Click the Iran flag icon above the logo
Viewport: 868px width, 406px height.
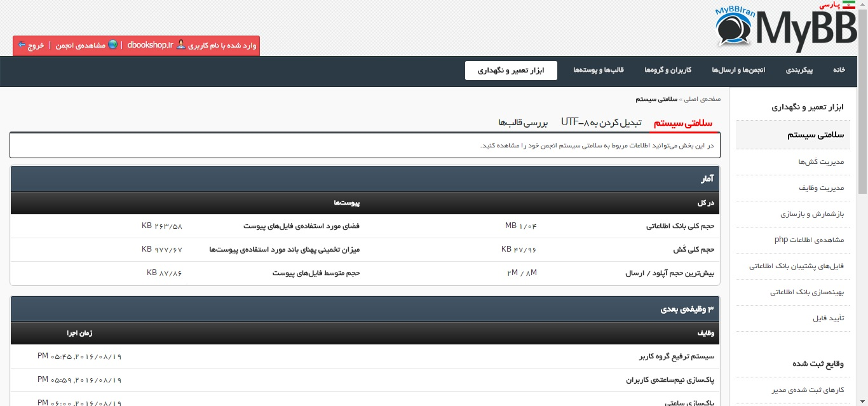coord(848,5)
